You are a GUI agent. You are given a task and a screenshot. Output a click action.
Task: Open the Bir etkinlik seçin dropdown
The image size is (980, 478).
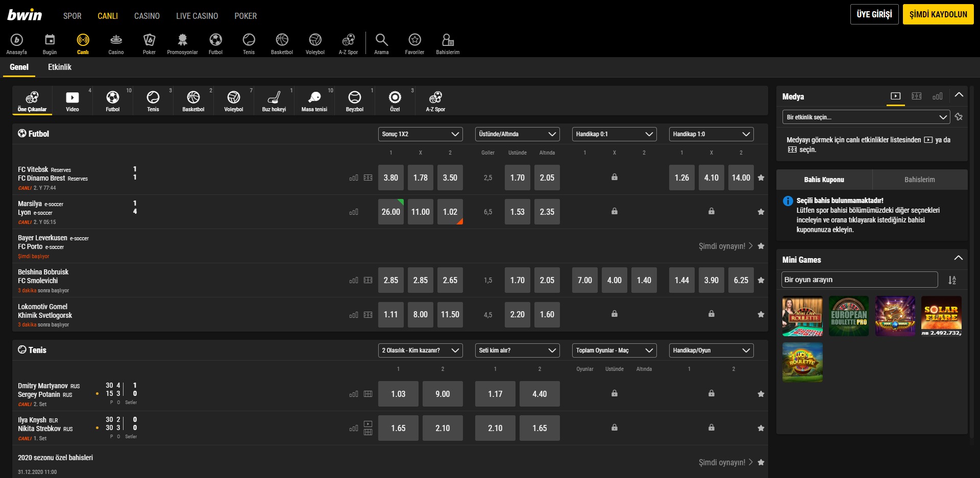[x=866, y=117]
